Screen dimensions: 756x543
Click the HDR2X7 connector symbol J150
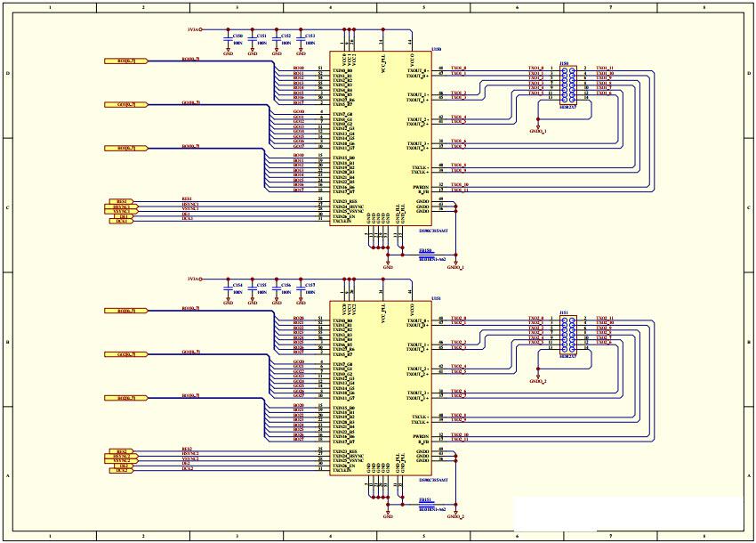pyautogui.click(x=568, y=85)
